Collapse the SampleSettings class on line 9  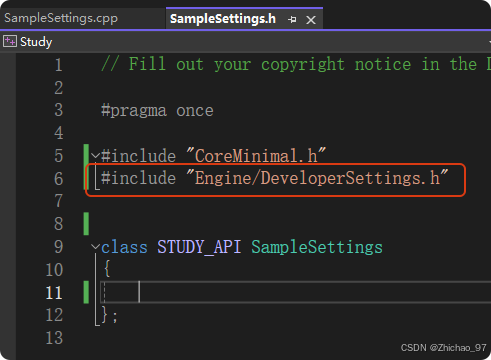(x=95, y=247)
